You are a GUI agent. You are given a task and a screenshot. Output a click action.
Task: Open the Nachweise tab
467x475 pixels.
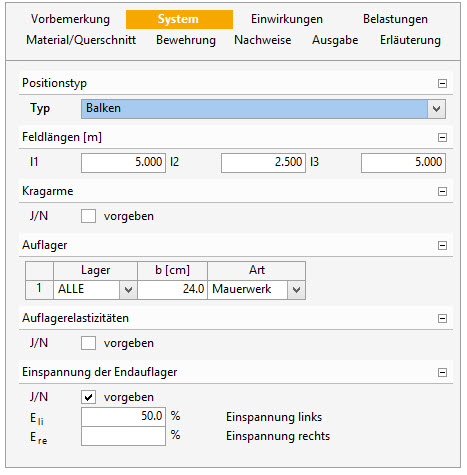tap(263, 40)
